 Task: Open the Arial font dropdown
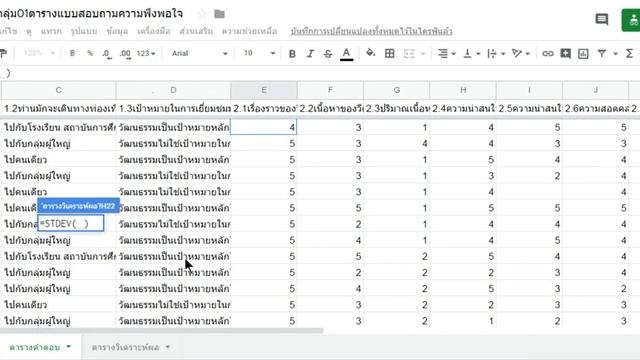point(199,53)
